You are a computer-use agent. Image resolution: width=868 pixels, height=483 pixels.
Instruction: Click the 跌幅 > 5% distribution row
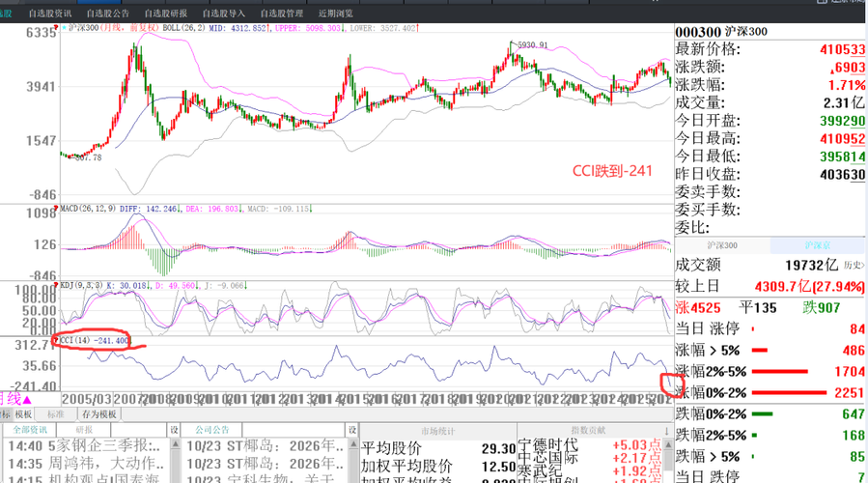click(x=770, y=456)
